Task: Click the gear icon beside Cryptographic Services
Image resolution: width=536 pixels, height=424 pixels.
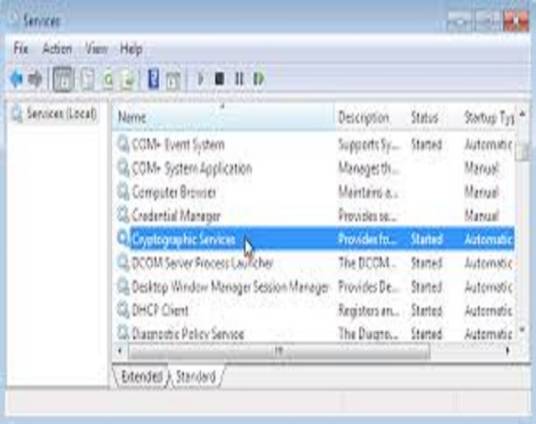Action: click(x=123, y=238)
